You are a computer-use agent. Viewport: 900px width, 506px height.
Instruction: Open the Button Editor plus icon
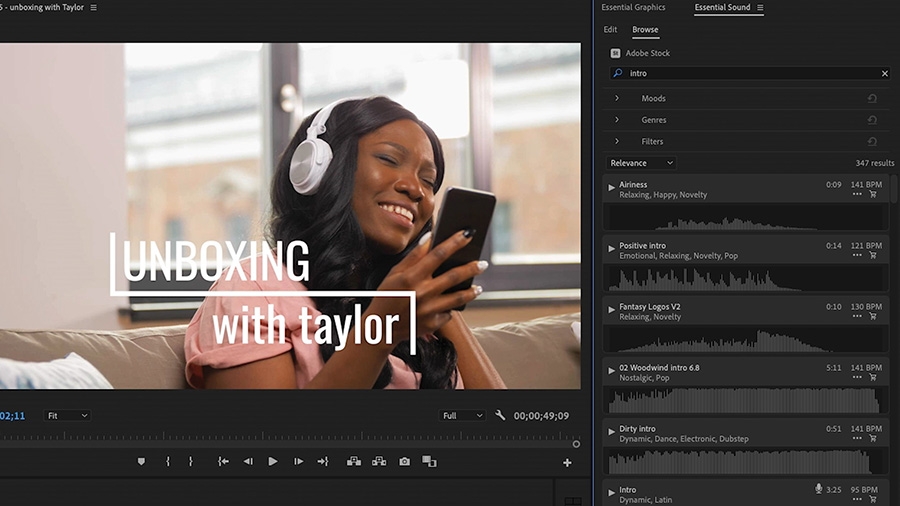point(567,462)
